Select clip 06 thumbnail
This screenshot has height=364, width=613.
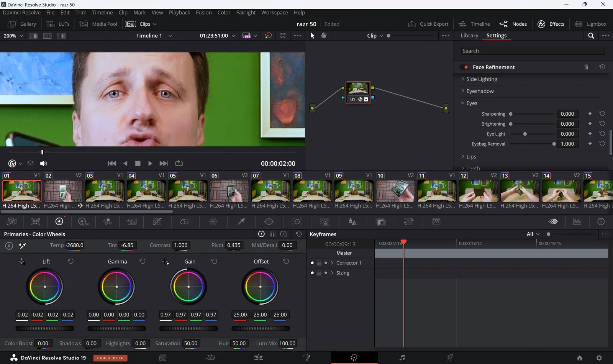coord(229,191)
